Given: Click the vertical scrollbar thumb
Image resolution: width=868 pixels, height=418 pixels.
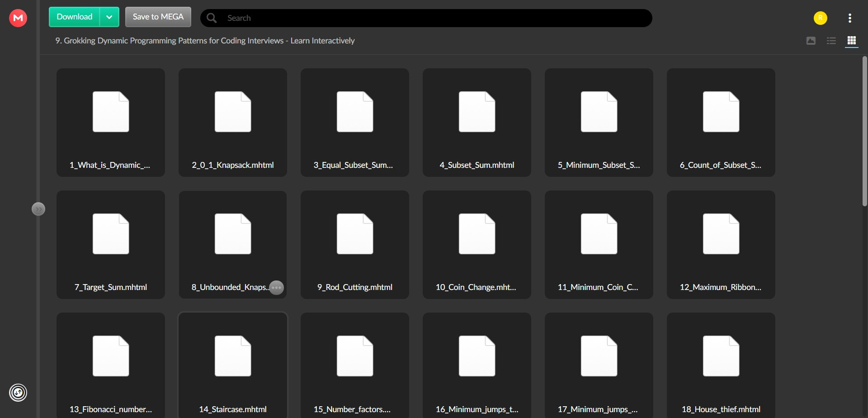Looking at the screenshot, I should (864, 131).
